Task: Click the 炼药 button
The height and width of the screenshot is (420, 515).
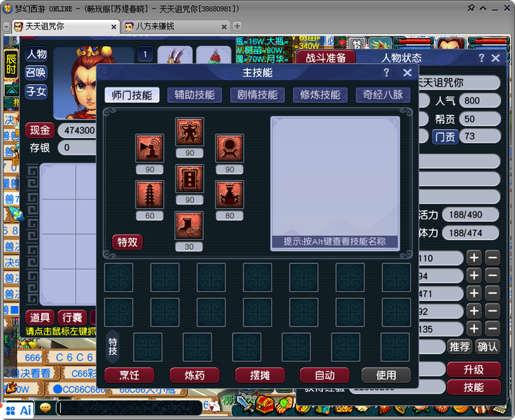Action: click(x=195, y=375)
